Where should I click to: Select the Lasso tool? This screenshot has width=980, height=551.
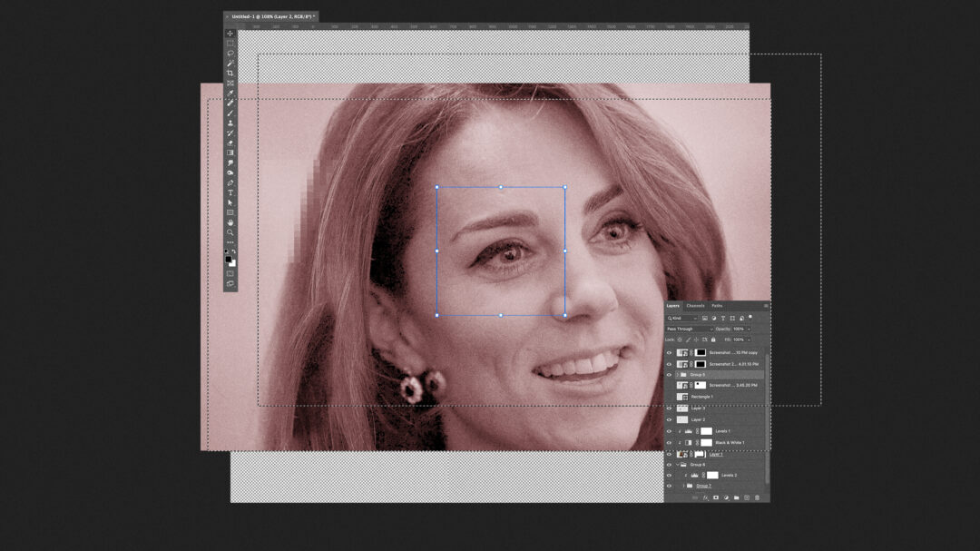point(230,54)
